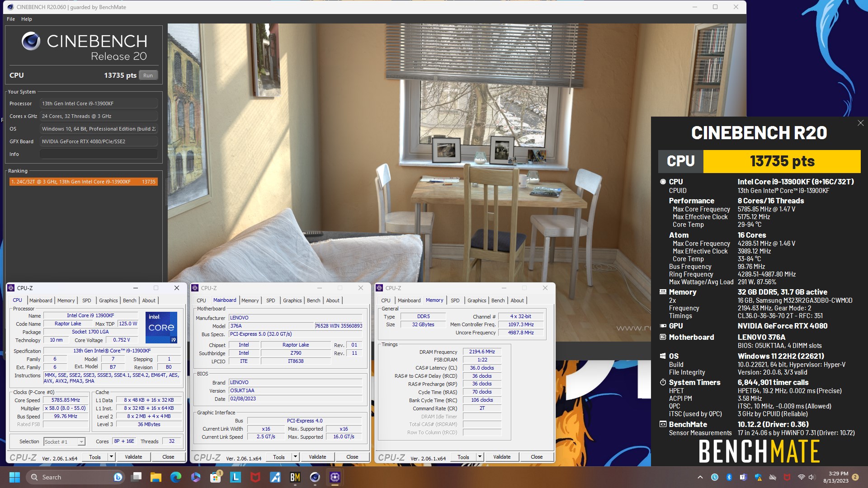Click the Windows Start button
The height and width of the screenshot is (488, 868).
pos(14,477)
